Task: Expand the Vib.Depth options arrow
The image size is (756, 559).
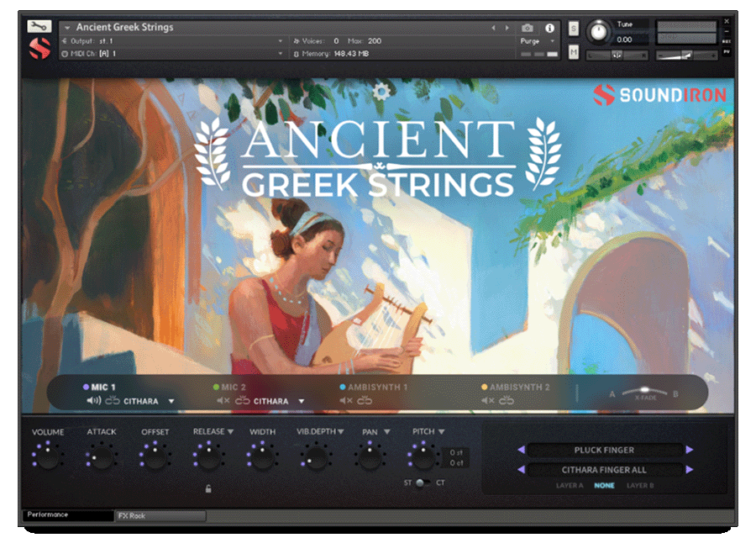Action: tap(341, 432)
